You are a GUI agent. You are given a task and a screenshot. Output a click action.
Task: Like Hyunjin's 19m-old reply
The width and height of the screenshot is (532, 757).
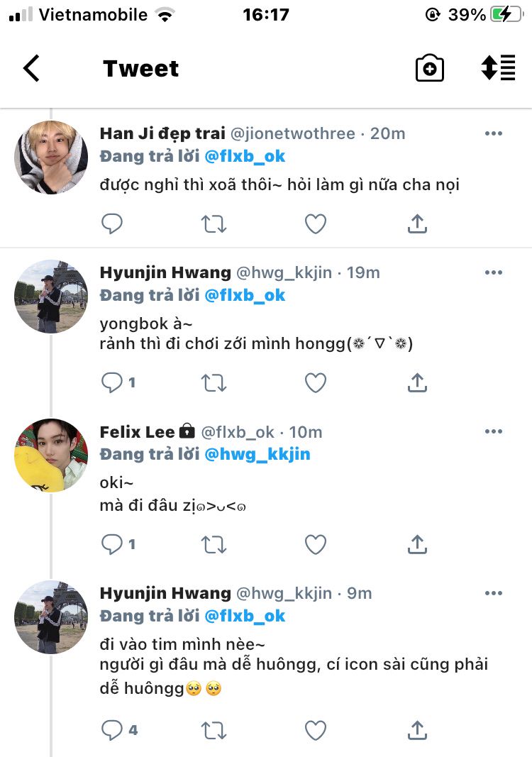click(316, 383)
